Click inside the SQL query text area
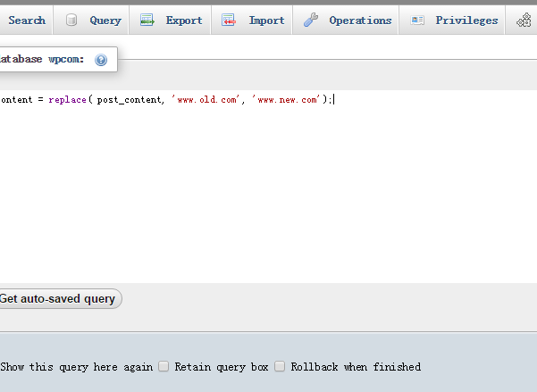537x392 pixels. click(x=268, y=196)
